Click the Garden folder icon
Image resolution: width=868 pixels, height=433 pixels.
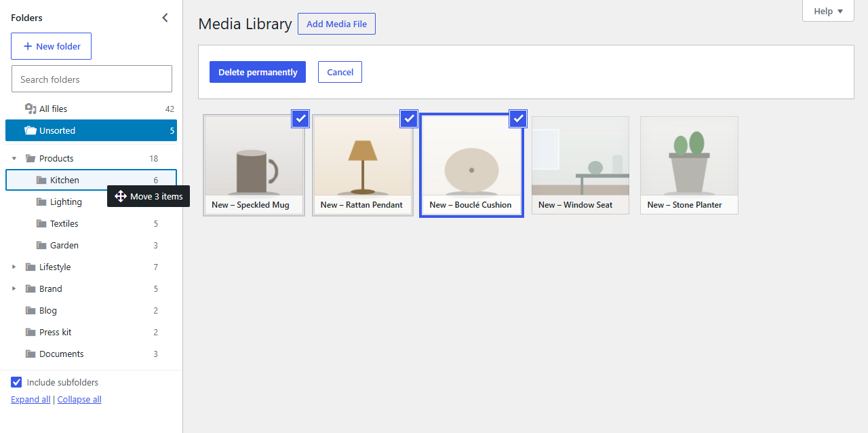pyautogui.click(x=41, y=245)
